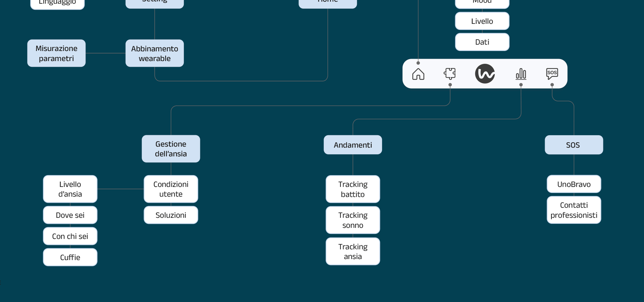Select the Cuffie item

point(70,257)
